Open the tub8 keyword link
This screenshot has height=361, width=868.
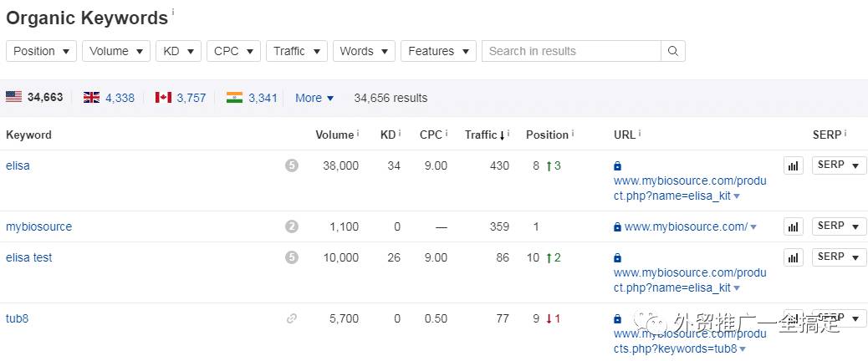point(17,318)
